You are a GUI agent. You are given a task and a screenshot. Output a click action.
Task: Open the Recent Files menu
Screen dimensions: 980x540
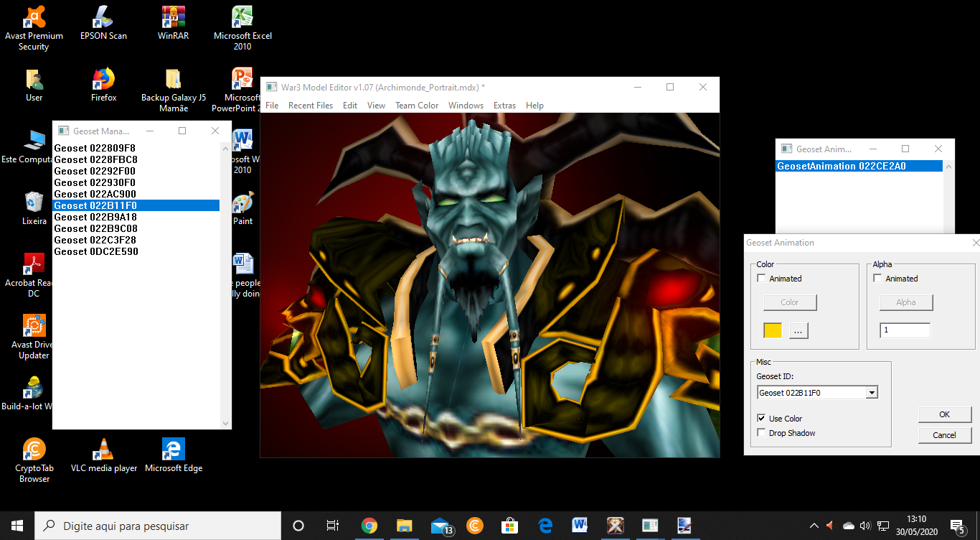tap(311, 106)
